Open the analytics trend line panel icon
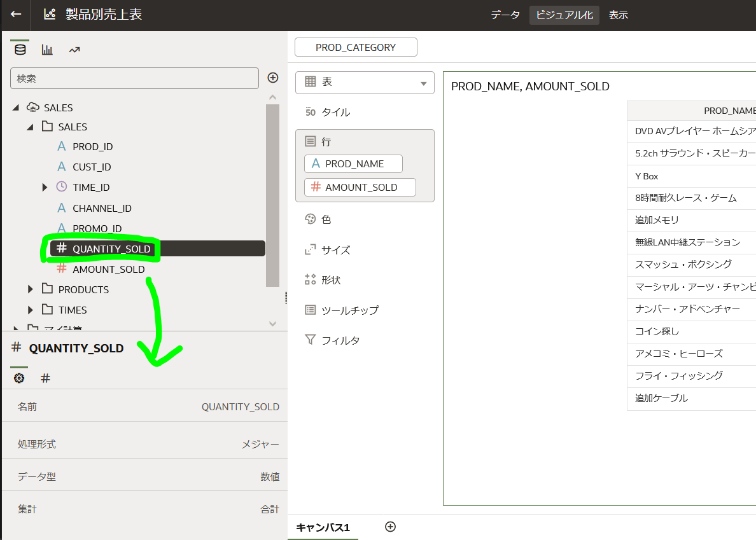Image resolution: width=756 pixels, height=540 pixels. click(74, 50)
